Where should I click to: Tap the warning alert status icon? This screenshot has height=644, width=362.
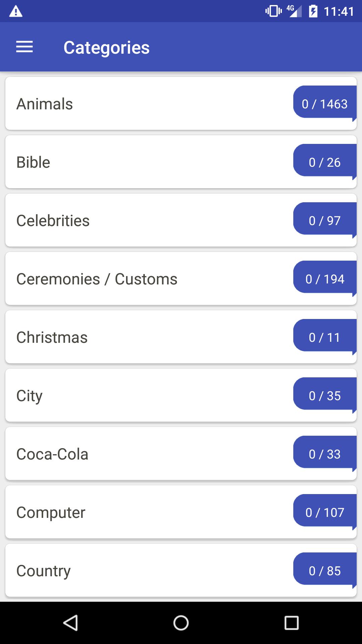[16, 12]
